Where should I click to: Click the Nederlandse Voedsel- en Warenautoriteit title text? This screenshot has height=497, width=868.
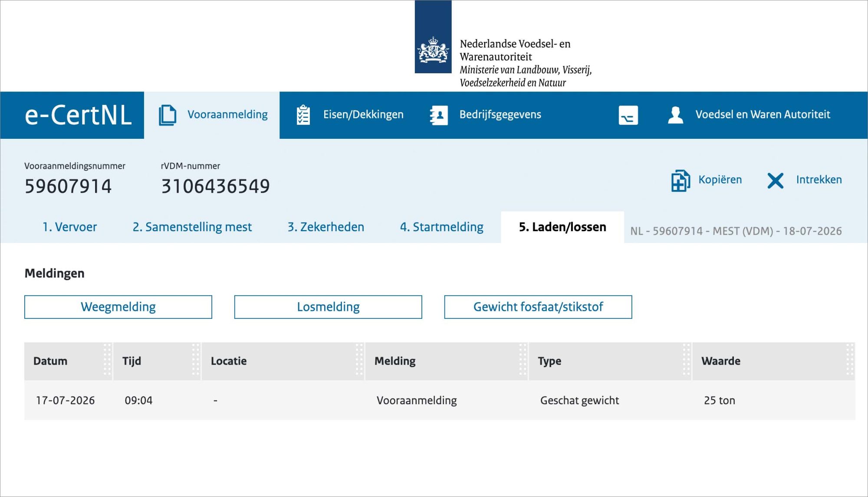coord(515,50)
